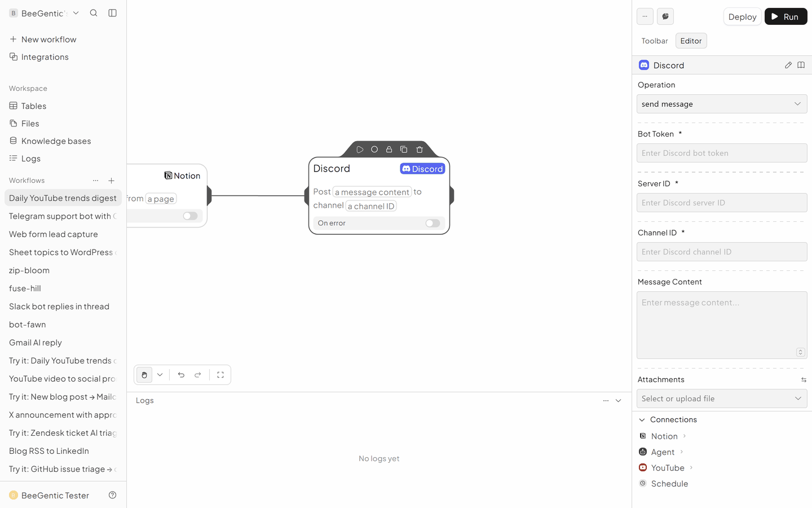This screenshot has width=812, height=508.
Task: Open Tables in the workspace sidebar
Action: coord(63,106)
